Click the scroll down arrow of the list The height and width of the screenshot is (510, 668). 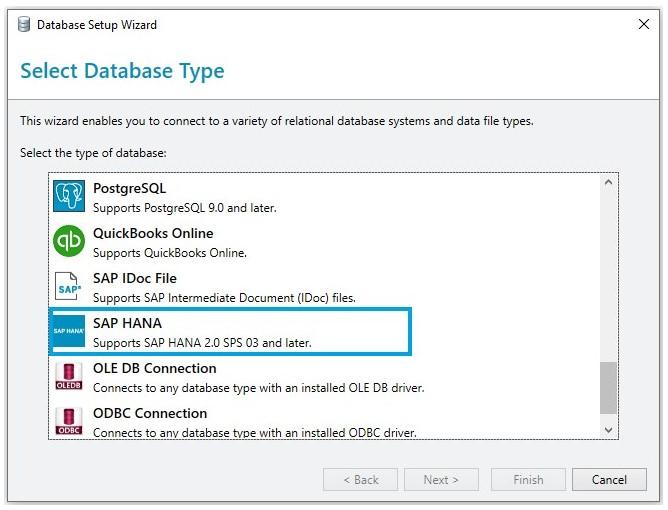(608, 430)
